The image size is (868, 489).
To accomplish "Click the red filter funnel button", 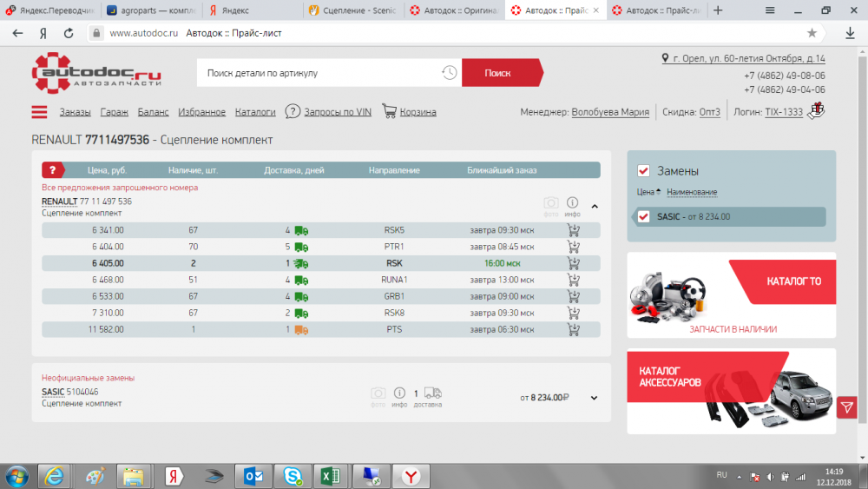I will pos(847,407).
